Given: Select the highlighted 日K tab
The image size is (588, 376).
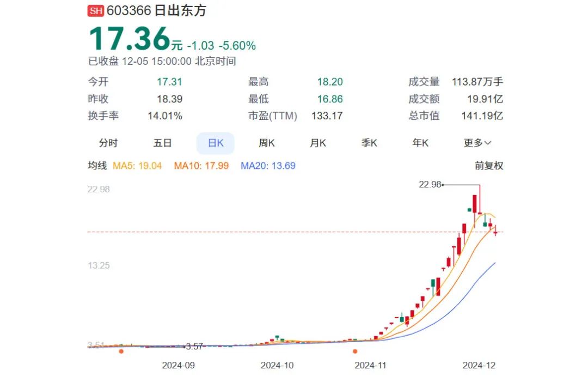Looking at the screenshot, I should tap(216, 143).
